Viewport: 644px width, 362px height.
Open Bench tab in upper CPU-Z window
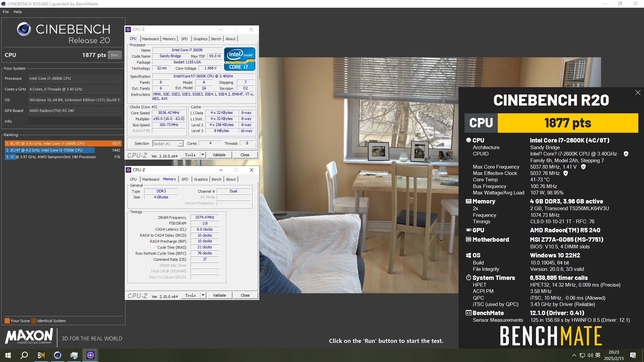click(216, 39)
